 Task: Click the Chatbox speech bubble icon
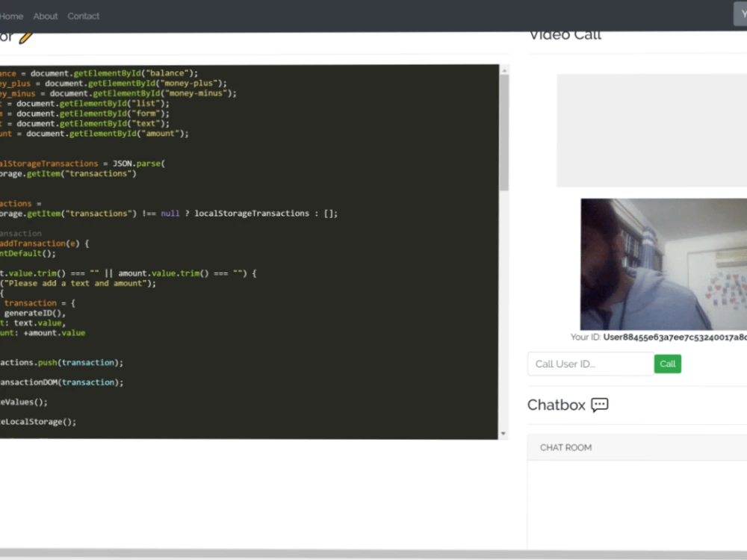click(600, 405)
